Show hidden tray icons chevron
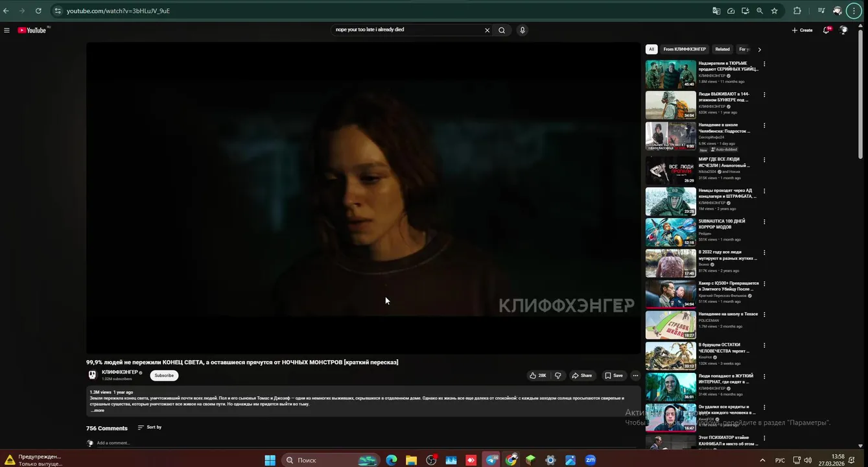The image size is (868, 467). (764, 460)
